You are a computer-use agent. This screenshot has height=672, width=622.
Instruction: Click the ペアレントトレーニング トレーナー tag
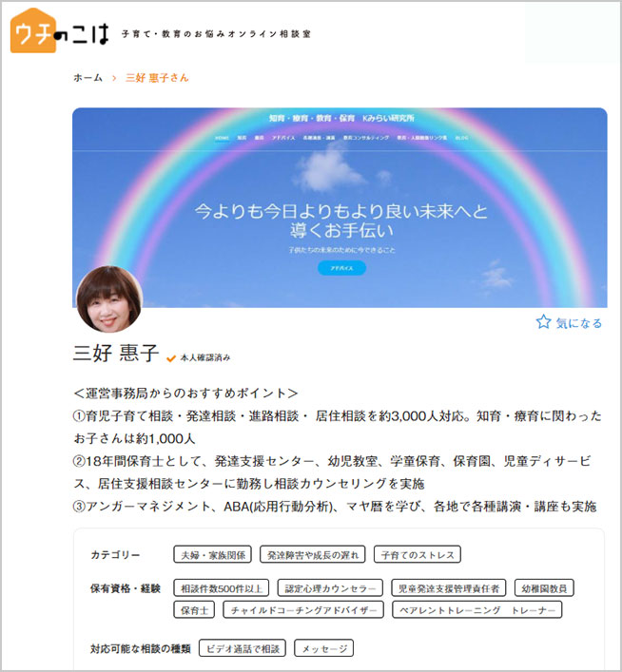pos(477,609)
